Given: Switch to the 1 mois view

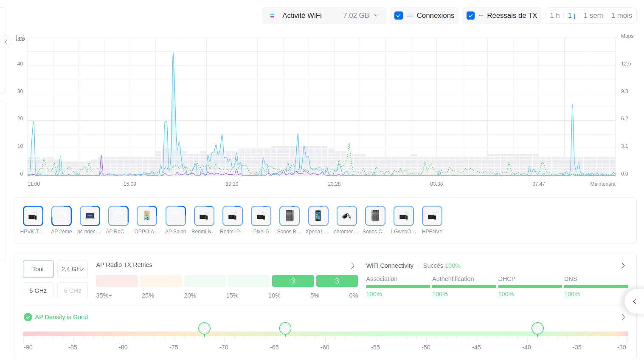Looking at the screenshot, I should 622,15.
